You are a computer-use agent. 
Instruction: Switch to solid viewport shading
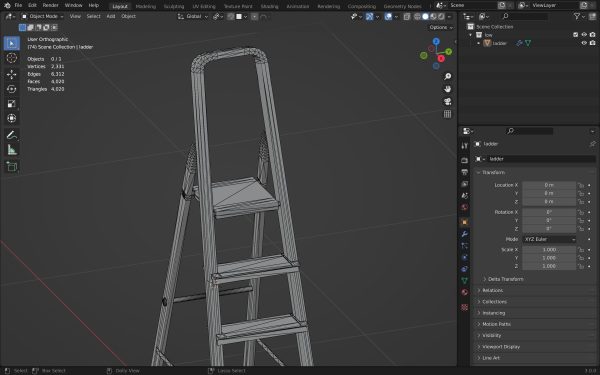click(x=425, y=16)
